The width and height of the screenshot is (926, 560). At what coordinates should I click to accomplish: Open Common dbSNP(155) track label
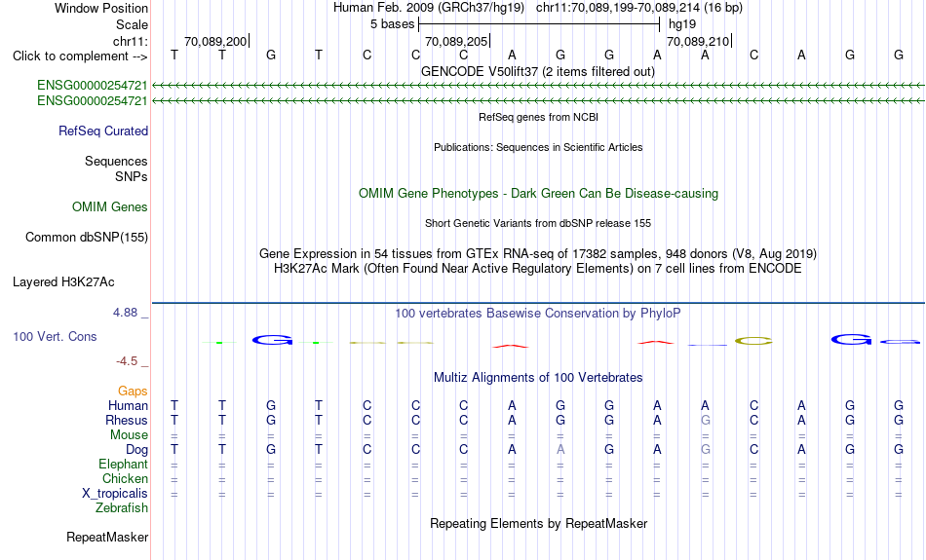point(87,238)
